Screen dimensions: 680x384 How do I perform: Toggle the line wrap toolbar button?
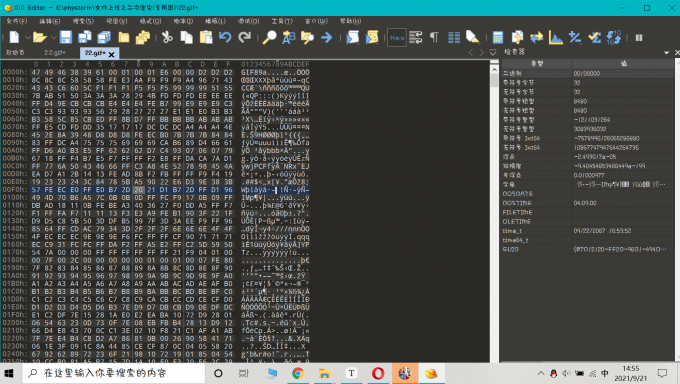pos(415,37)
